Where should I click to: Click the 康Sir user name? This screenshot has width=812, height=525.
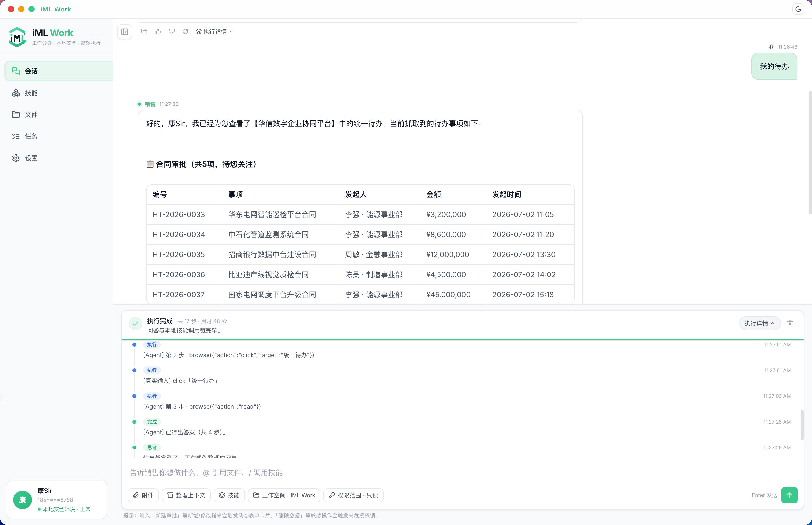pyautogui.click(x=45, y=491)
